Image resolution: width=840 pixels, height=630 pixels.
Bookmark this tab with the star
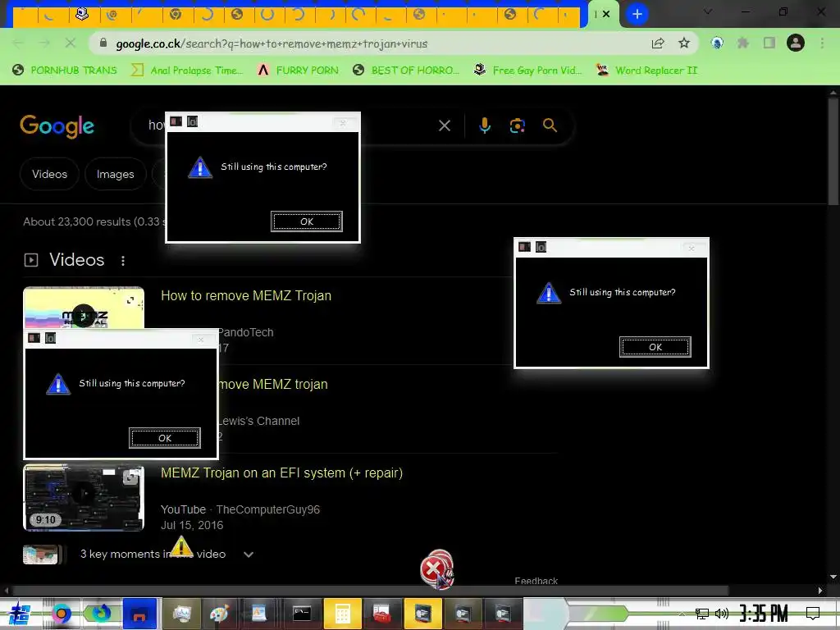click(x=684, y=43)
